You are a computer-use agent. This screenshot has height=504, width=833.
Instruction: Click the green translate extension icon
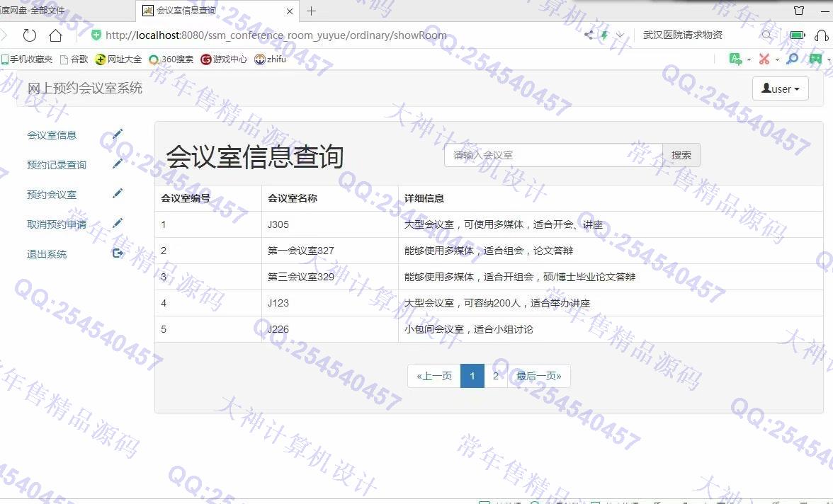(x=736, y=59)
